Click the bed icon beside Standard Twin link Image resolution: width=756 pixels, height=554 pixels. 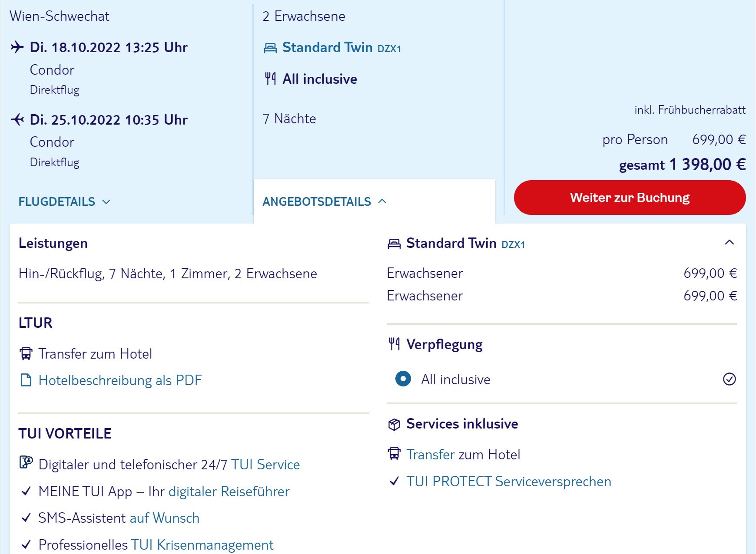click(x=270, y=48)
